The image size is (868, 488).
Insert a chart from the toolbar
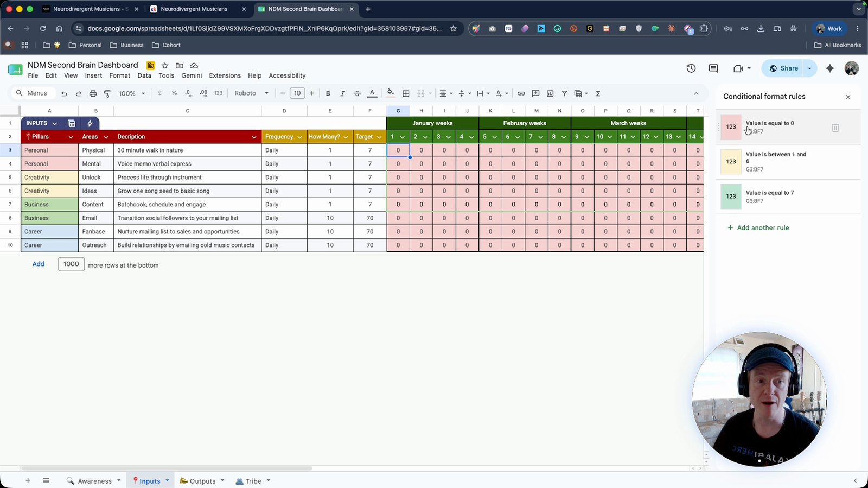point(550,93)
